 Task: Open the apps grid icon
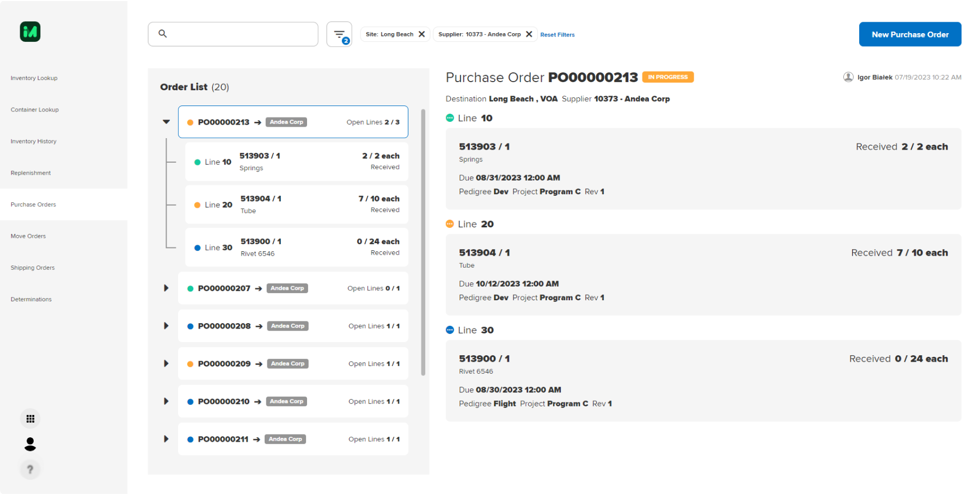(30, 419)
